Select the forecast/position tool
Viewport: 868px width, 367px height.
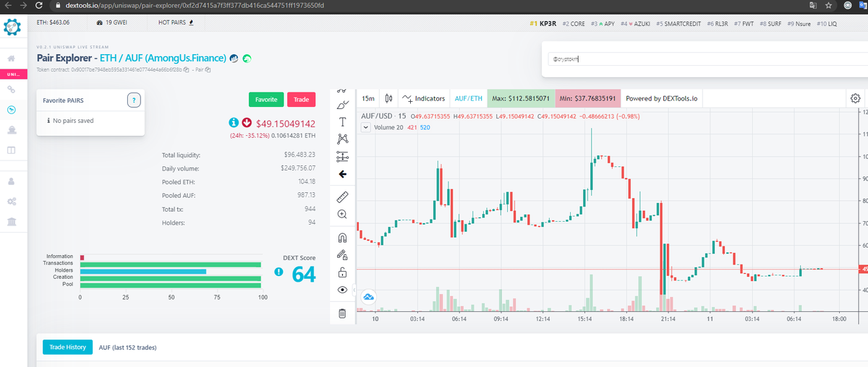pos(342,157)
